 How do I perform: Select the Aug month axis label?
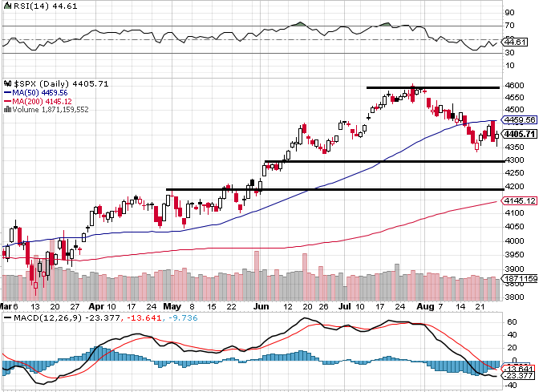425,306
